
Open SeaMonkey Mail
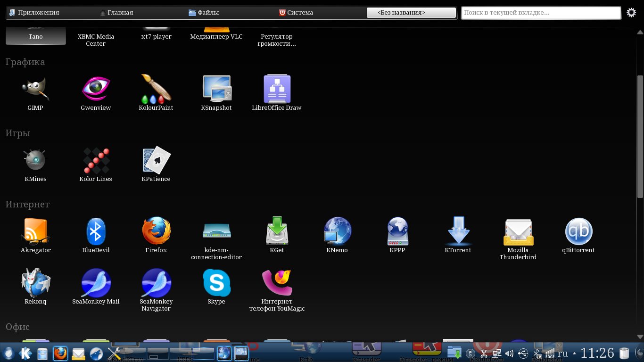tap(96, 287)
